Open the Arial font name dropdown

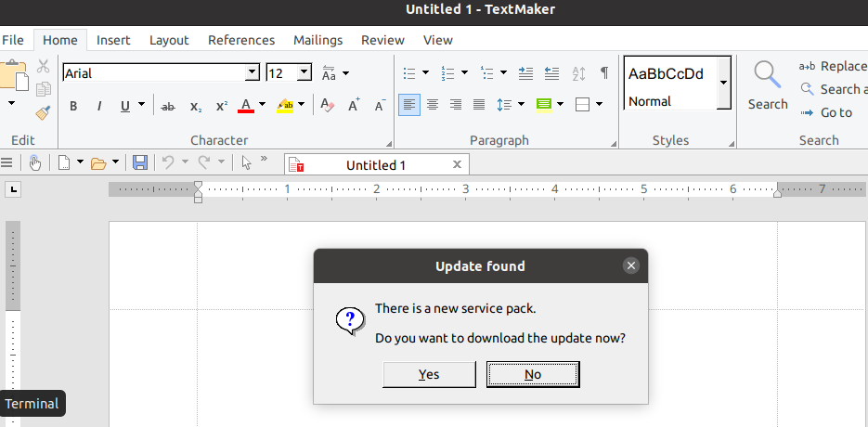coord(252,72)
